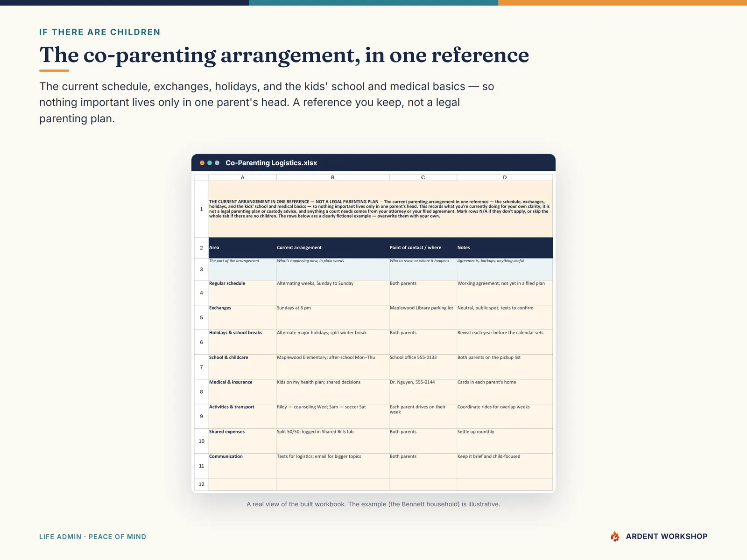Select 'Each parent drives on their week' cell

[423, 416]
